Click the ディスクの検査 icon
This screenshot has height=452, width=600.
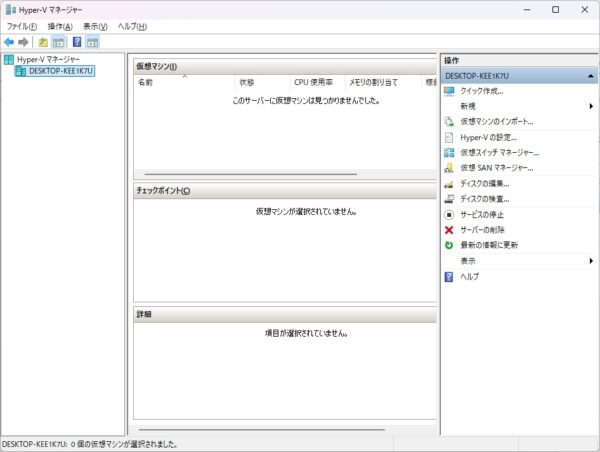click(449, 199)
